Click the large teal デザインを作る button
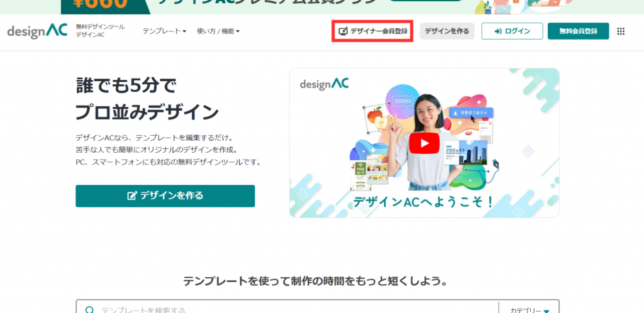This screenshot has width=644, height=313. tap(165, 195)
